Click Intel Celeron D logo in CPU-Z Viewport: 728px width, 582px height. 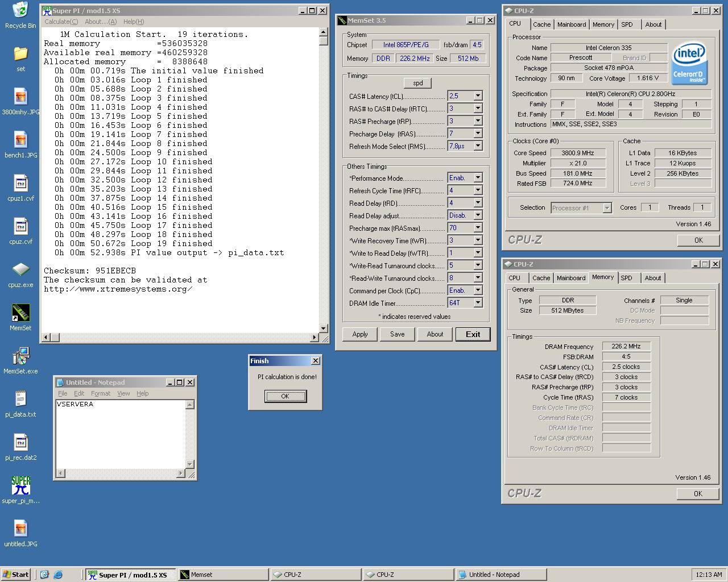click(689, 64)
